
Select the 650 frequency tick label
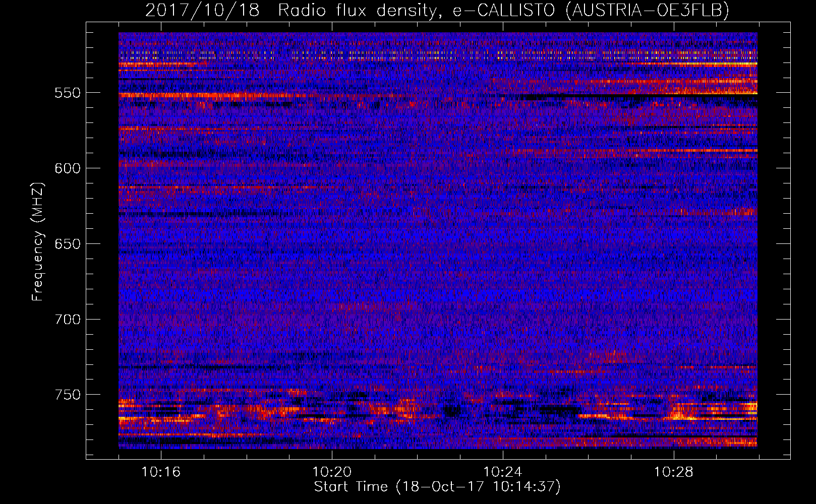tap(68, 244)
